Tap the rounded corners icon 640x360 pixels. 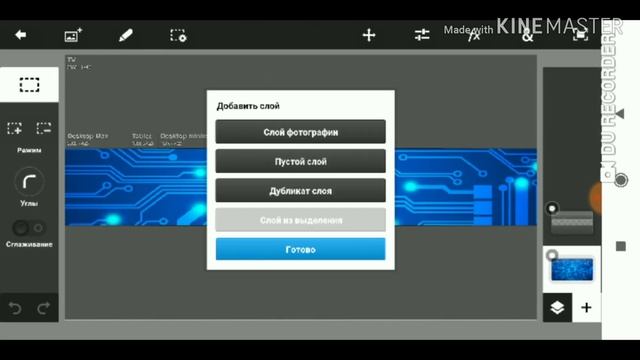click(x=29, y=182)
